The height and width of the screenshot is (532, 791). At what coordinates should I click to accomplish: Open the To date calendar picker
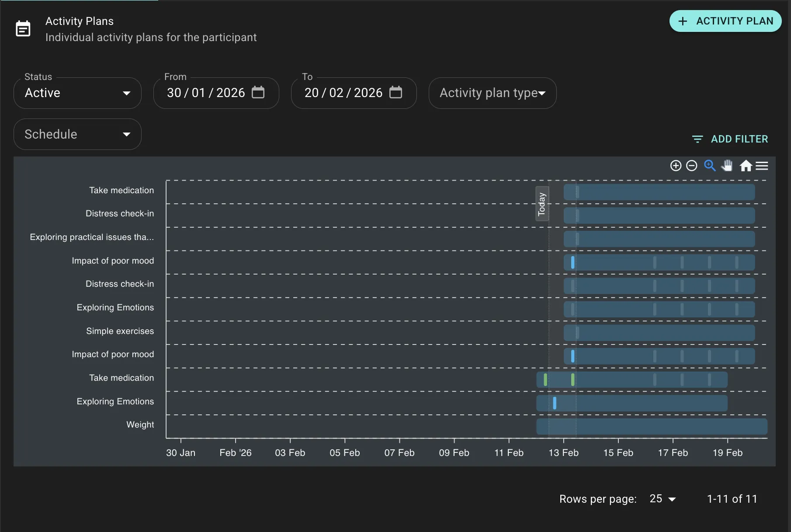395,93
